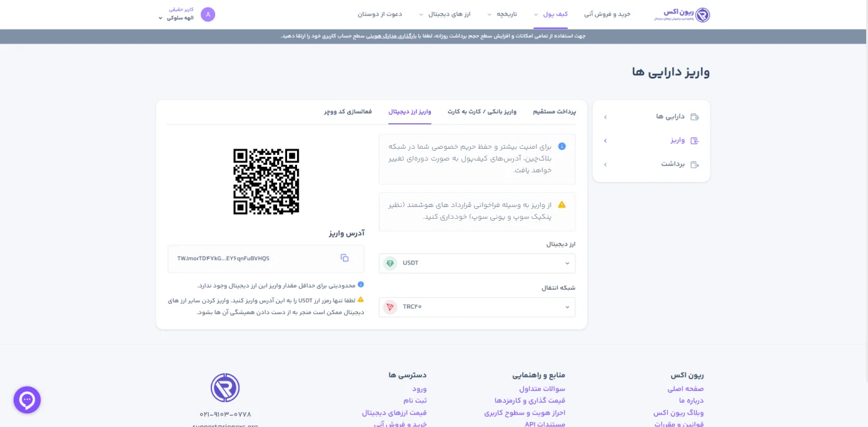Click the warning icon next to the USDT-only notice

(361, 300)
